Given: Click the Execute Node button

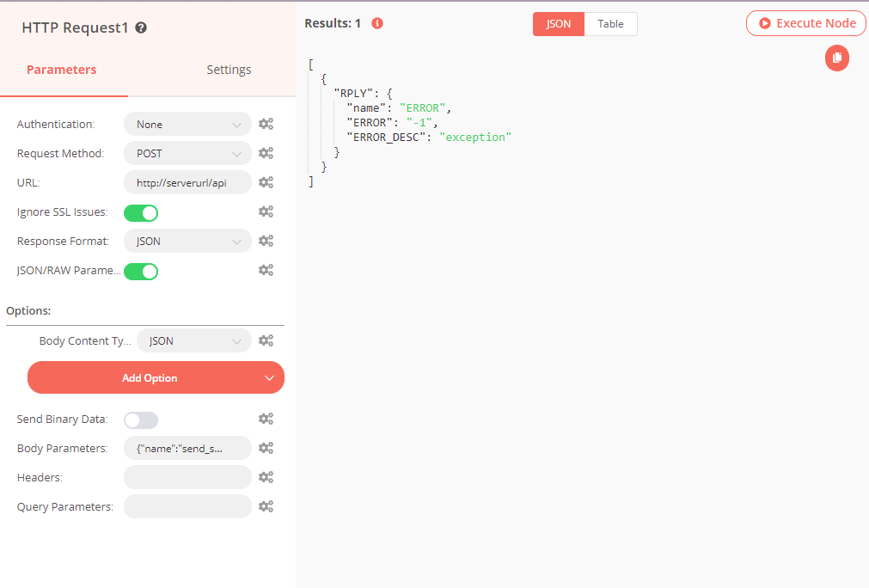Looking at the screenshot, I should coord(806,23).
